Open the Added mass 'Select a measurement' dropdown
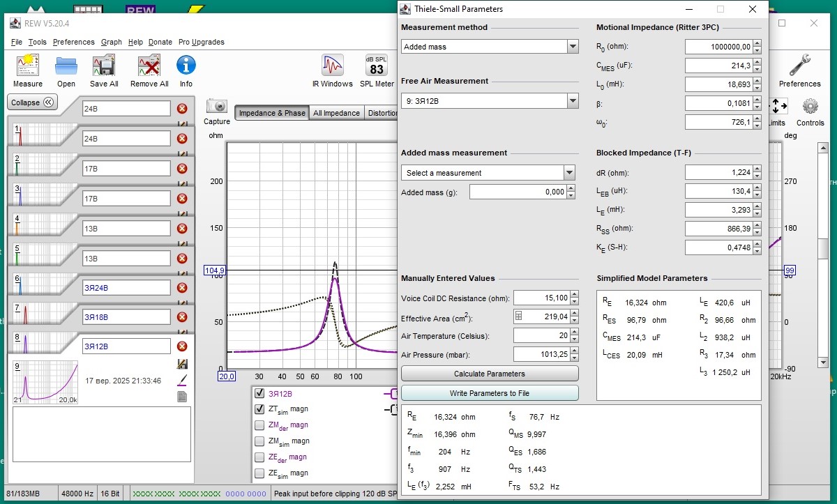 569,173
